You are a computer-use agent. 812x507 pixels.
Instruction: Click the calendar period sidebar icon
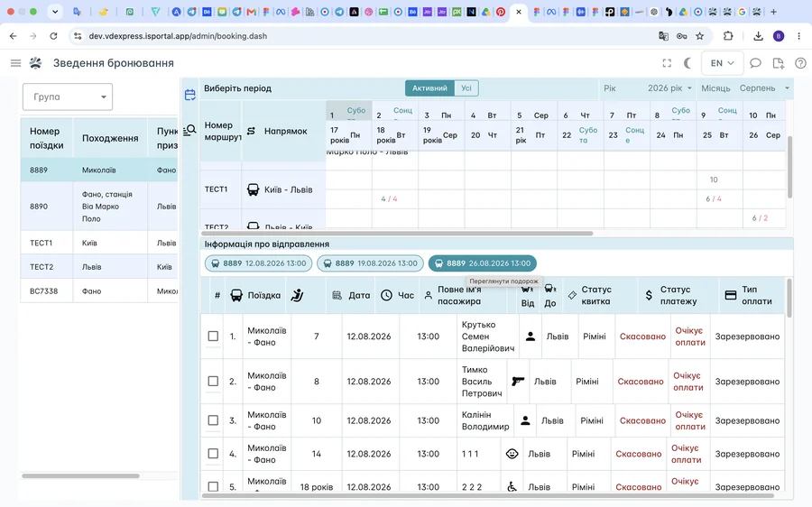tap(190, 95)
